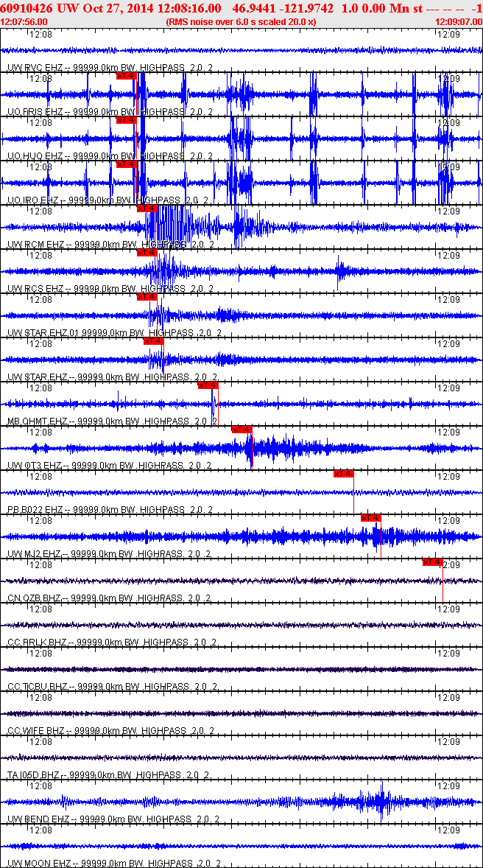Image resolution: width=483 pixels, height=868 pixels.
Task: Click the UW STAR EHZ 01 station label
Action: point(115,333)
